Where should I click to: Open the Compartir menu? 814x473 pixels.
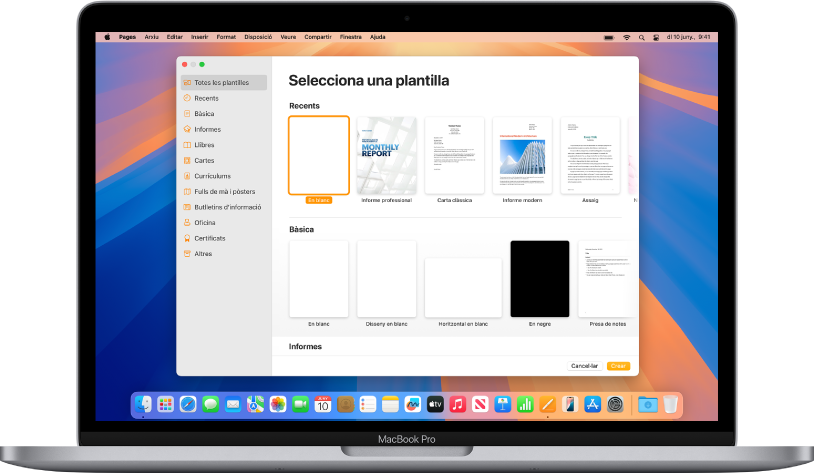[x=318, y=37]
